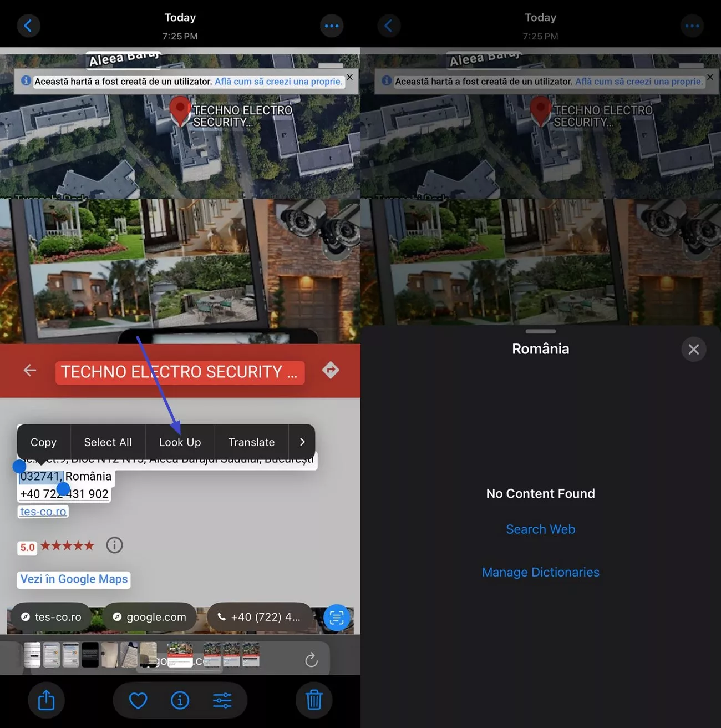Tap the Share icon in the bottom toolbar
This screenshot has width=721, height=728.
47,700
